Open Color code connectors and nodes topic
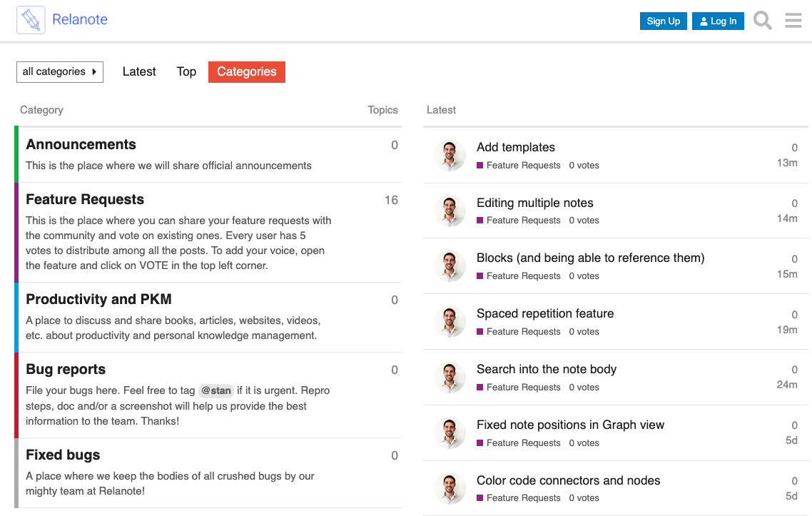812x516 pixels. click(568, 481)
